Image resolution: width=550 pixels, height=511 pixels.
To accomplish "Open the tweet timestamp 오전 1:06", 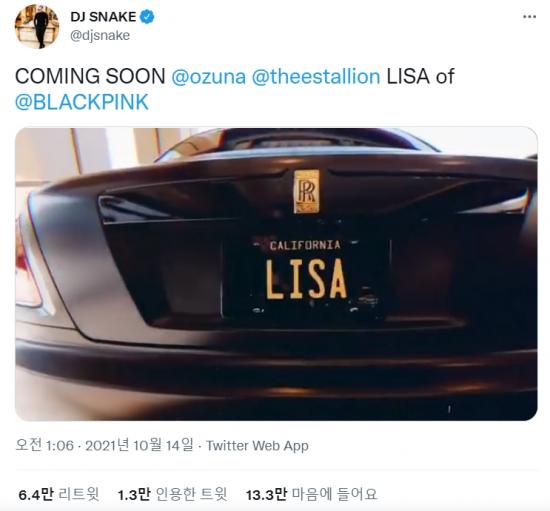I will pyautogui.click(x=45, y=445).
